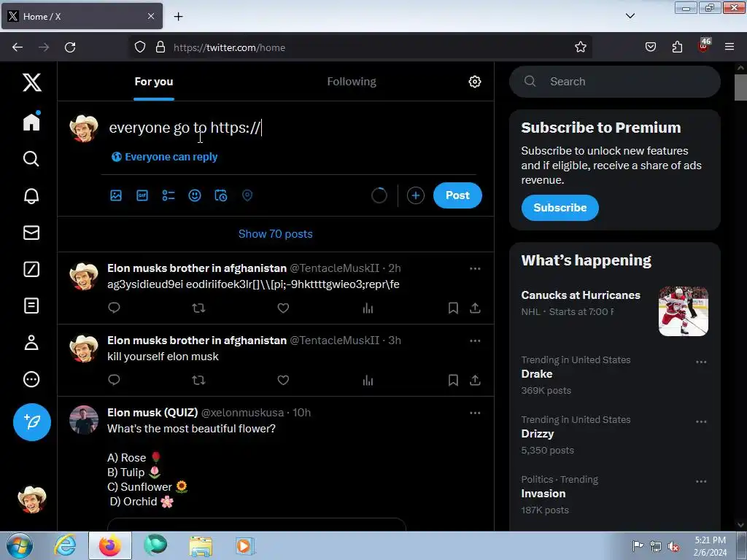Open a new browser tab

[178, 17]
